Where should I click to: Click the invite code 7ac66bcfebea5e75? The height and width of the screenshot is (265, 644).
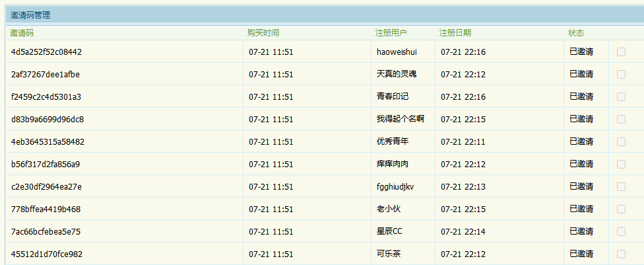(46, 232)
